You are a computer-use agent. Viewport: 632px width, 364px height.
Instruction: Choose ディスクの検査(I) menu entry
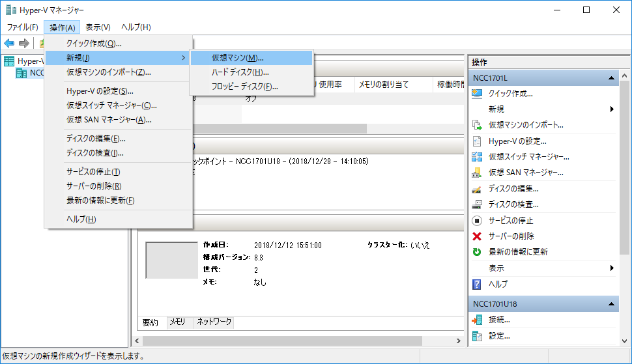(118, 153)
